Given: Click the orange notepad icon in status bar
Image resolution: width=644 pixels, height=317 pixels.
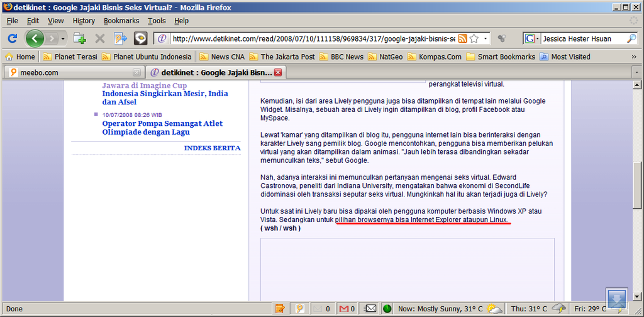Looking at the screenshot, I should pyautogui.click(x=280, y=308).
